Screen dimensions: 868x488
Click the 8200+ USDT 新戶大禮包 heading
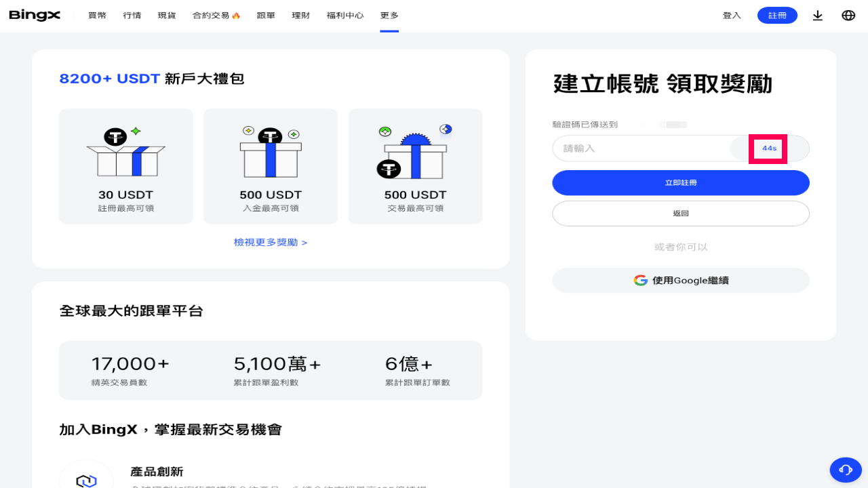point(152,79)
